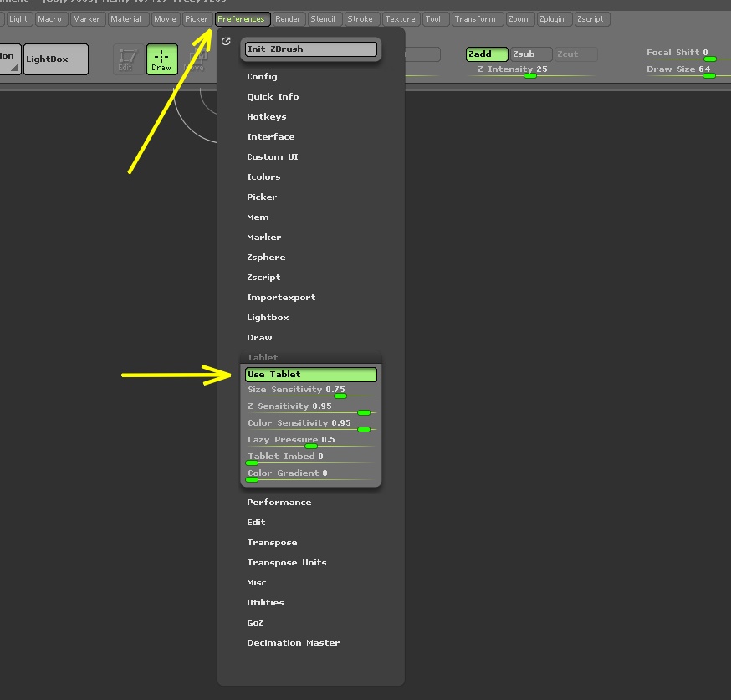Open the Zsphere preferences section
Image resolution: width=731 pixels, height=700 pixels.
tap(266, 257)
